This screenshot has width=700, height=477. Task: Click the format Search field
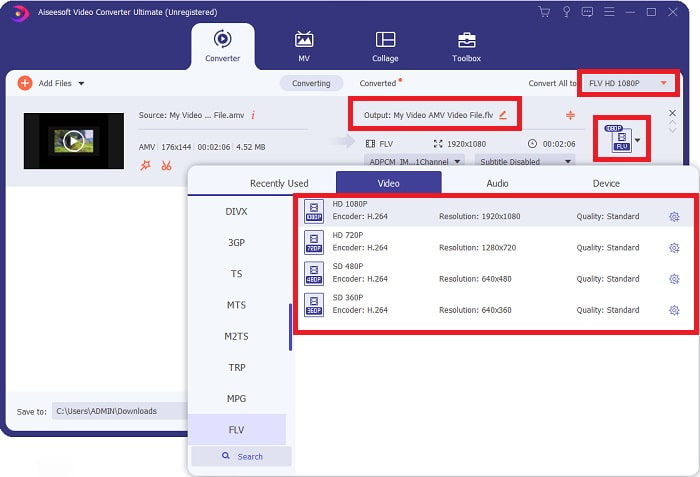click(x=241, y=456)
